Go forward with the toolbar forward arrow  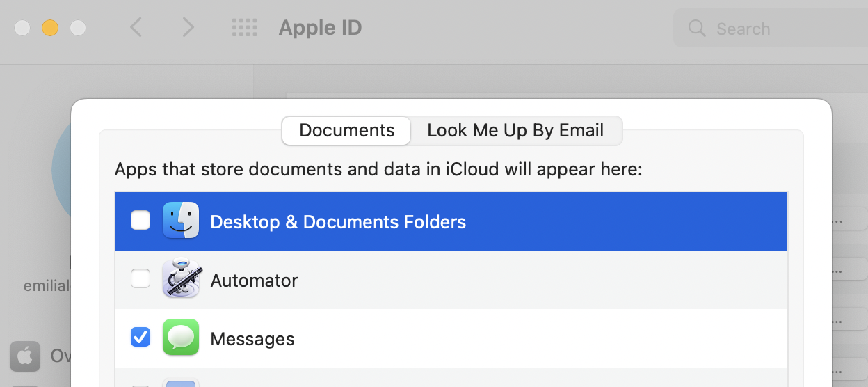click(x=188, y=28)
